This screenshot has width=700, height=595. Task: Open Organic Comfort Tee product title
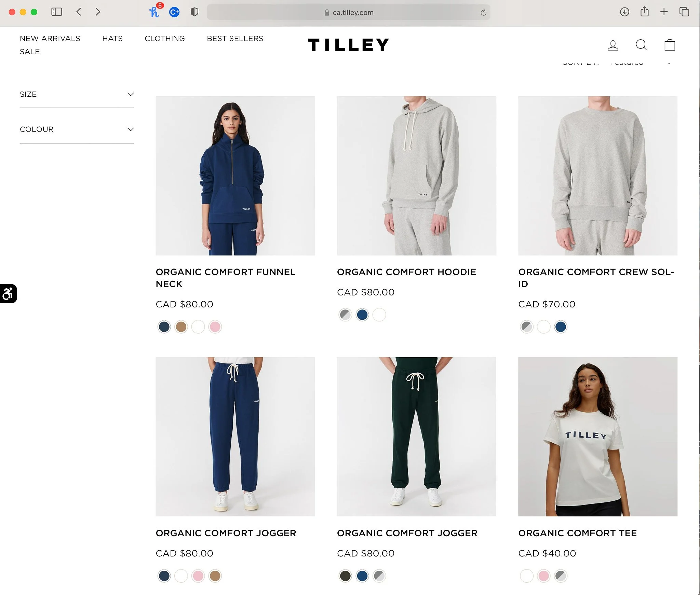click(577, 533)
